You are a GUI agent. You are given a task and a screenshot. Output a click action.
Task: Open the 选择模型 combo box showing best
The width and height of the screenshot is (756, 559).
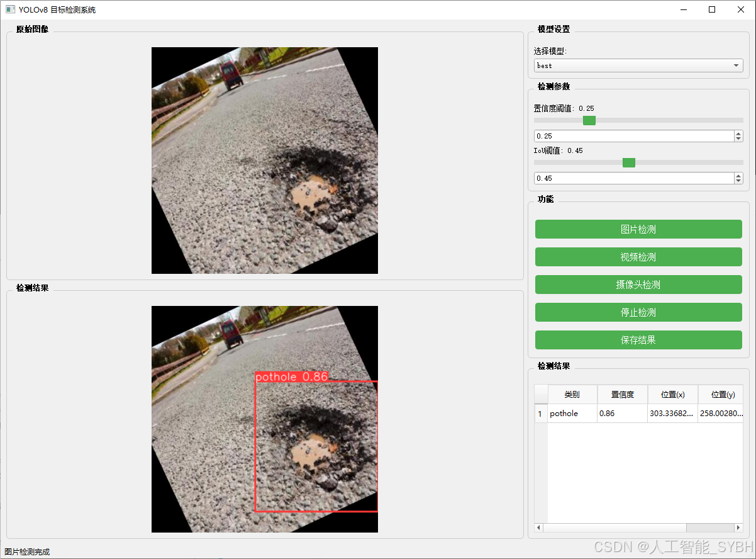(x=638, y=65)
